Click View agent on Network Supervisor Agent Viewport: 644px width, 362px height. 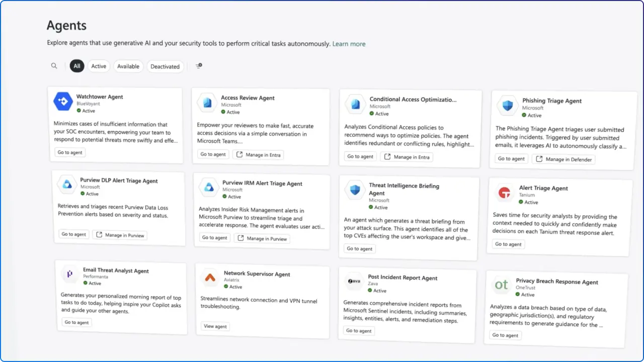[x=215, y=326]
